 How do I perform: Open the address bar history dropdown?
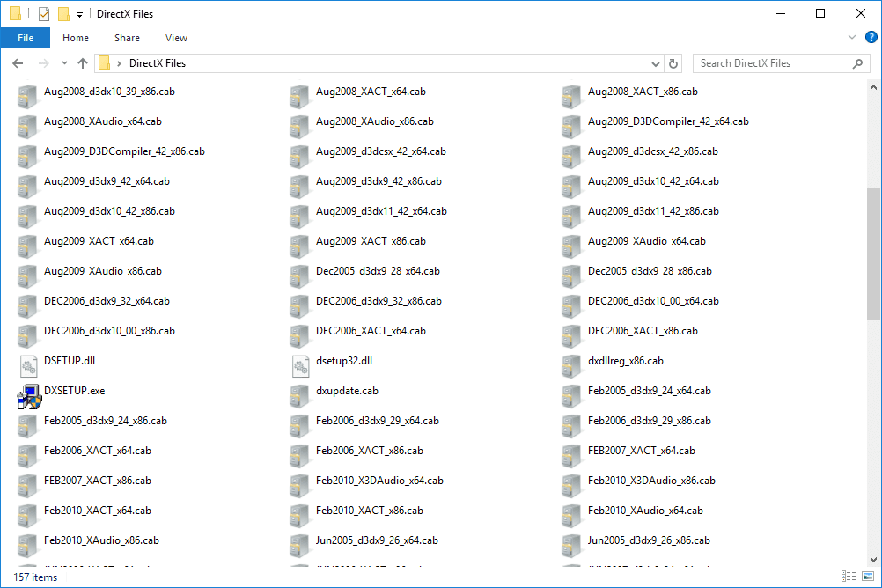[x=656, y=63]
